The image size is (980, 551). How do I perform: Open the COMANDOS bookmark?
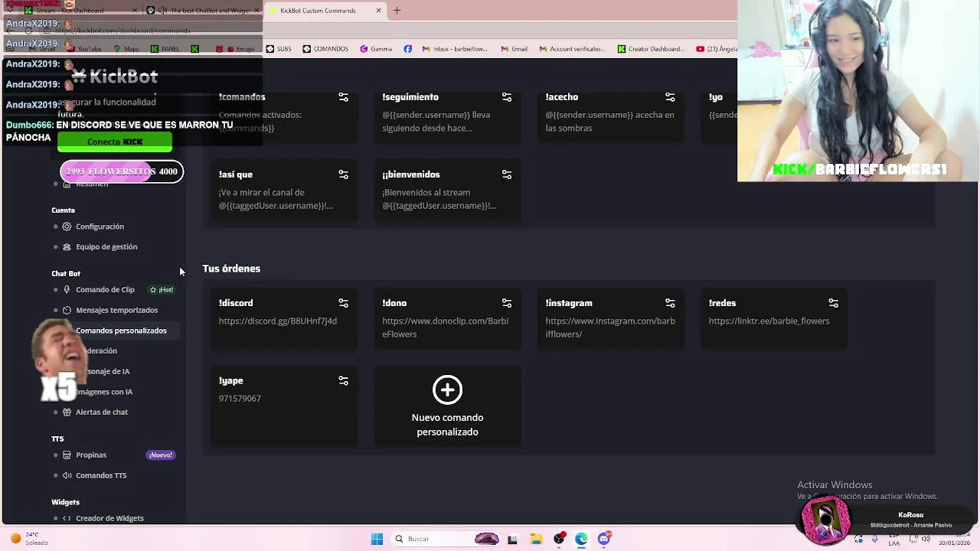coord(325,49)
